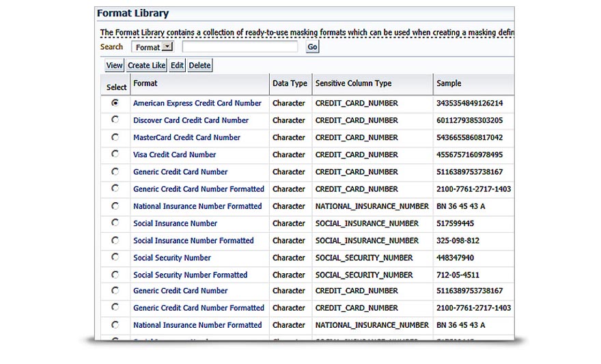
Task: Click the Edit button
Action: click(177, 66)
